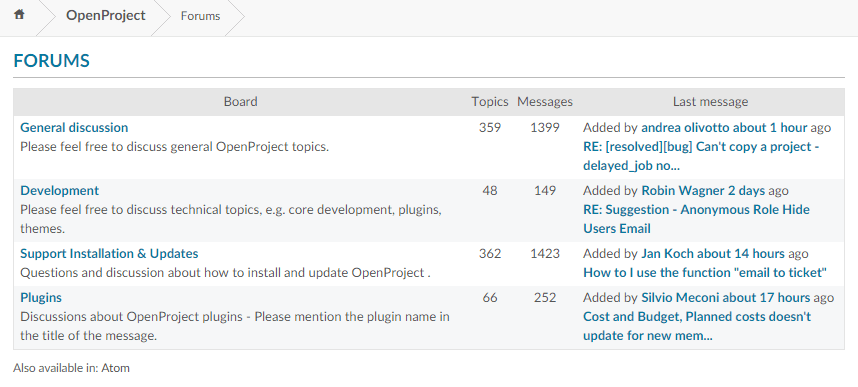
Task: Click the Board column header
Action: tap(240, 102)
